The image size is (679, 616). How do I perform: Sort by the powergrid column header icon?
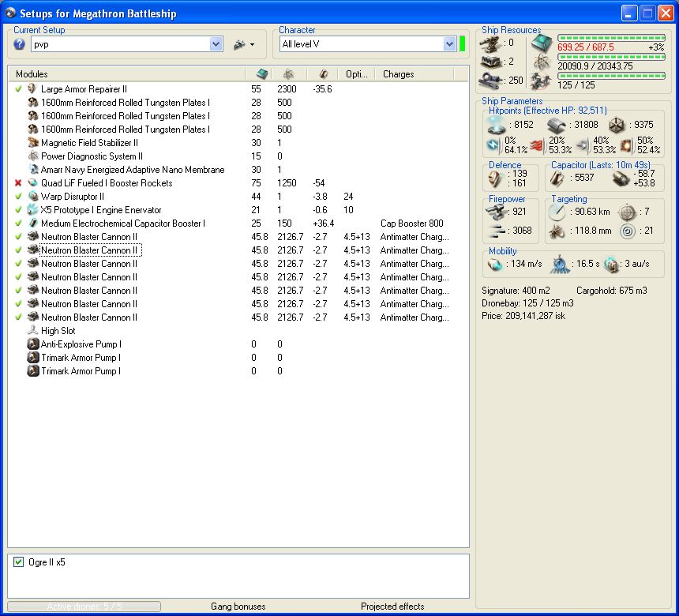(x=288, y=74)
